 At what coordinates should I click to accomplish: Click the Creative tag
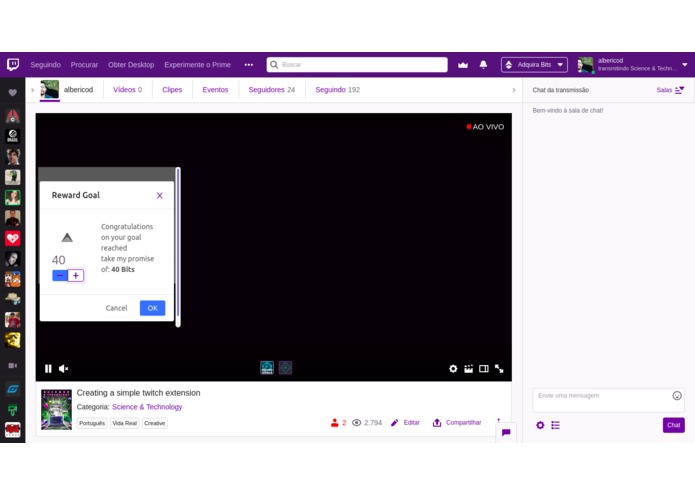pyautogui.click(x=155, y=423)
